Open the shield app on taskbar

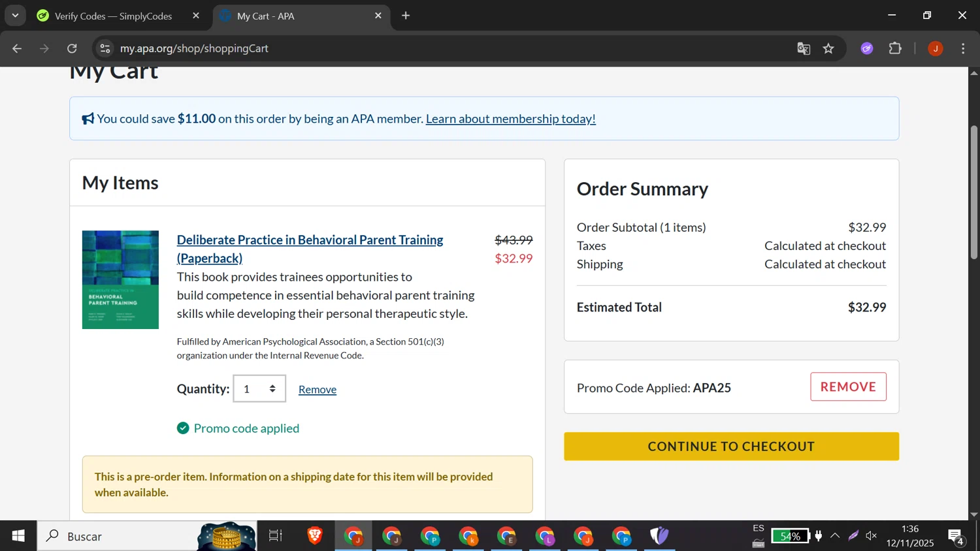pyautogui.click(x=659, y=536)
